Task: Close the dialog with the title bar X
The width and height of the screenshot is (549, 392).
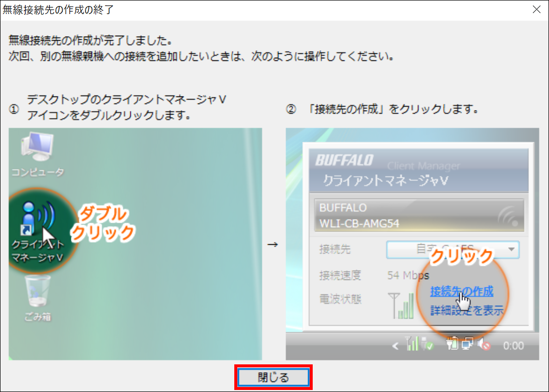Action: click(536, 9)
